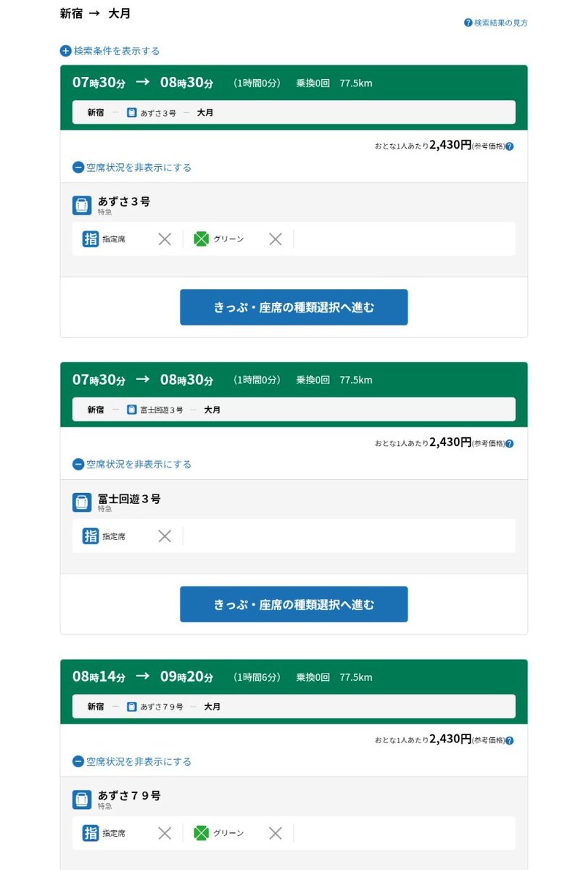The width and height of the screenshot is (588, 870).
Task: Collapse 空席状況を非表示にする for あずさ３号
Action: [x=132, y=167]
